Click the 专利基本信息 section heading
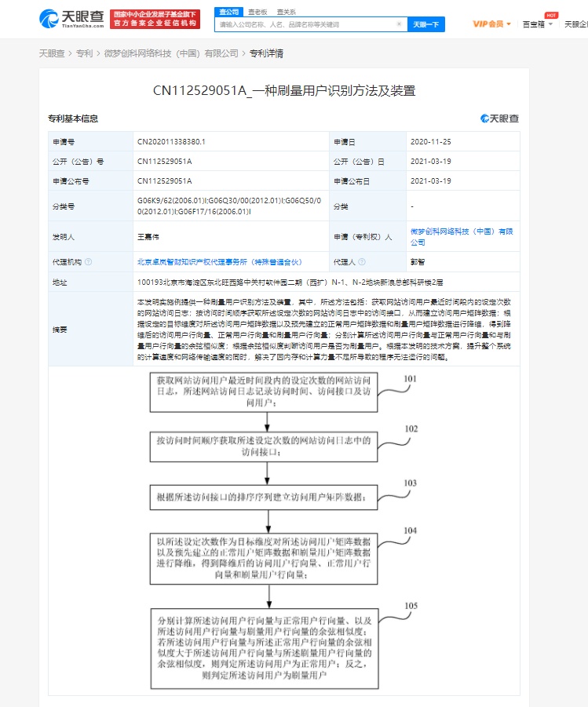This screenshot has height=707, width=588. (x=73, y=118)
